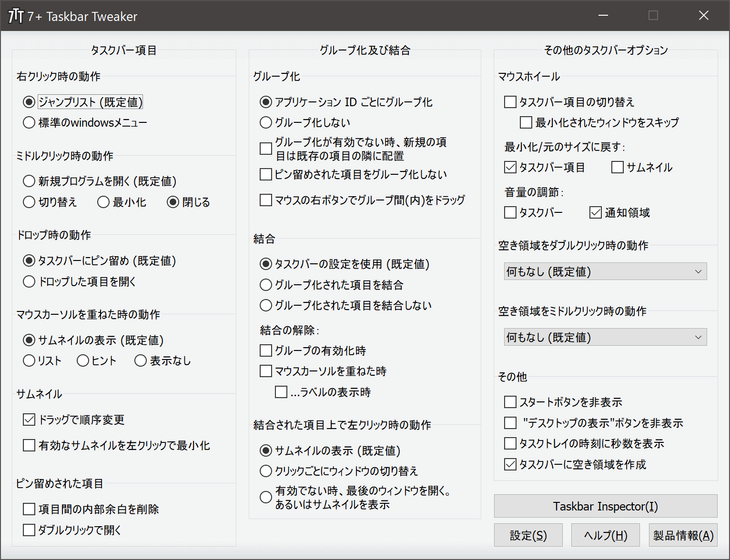Open 製品情報(A) button
Screen dimensions: 730x560
click(x=683, y=535)
